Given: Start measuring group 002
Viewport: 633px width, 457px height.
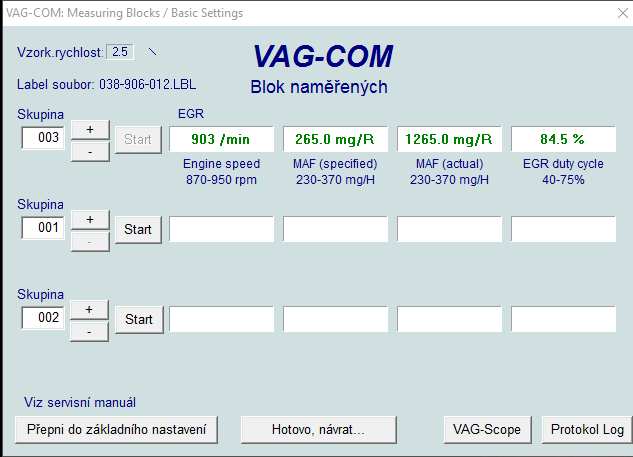Looking at the screenshot, I should pyautogui.click(x=139, y=320).
